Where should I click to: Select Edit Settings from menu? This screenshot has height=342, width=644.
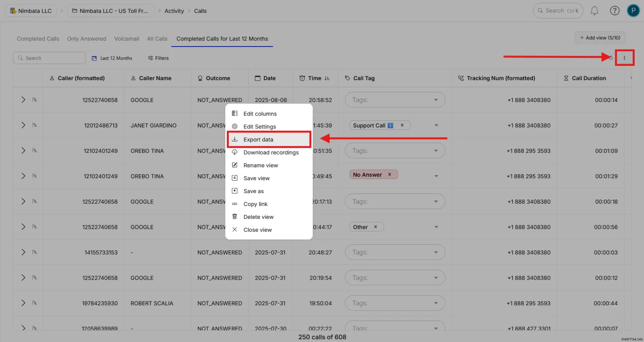pos(269,127)
